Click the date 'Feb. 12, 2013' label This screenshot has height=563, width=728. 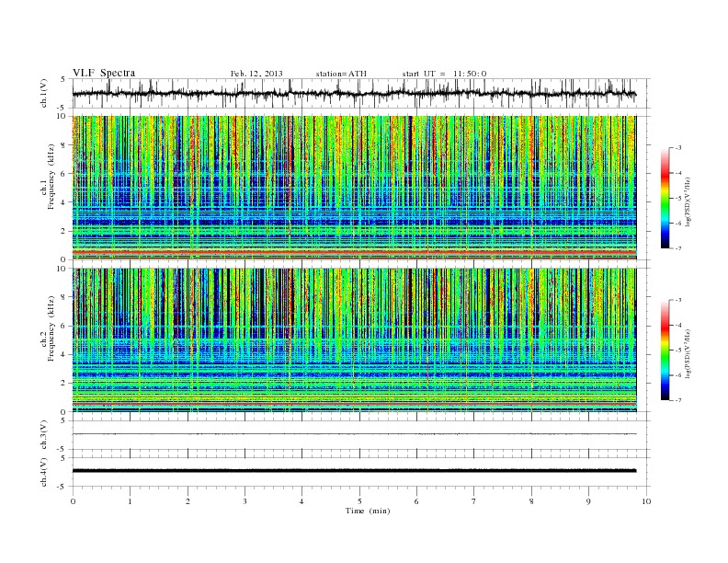tap(256, 74)
